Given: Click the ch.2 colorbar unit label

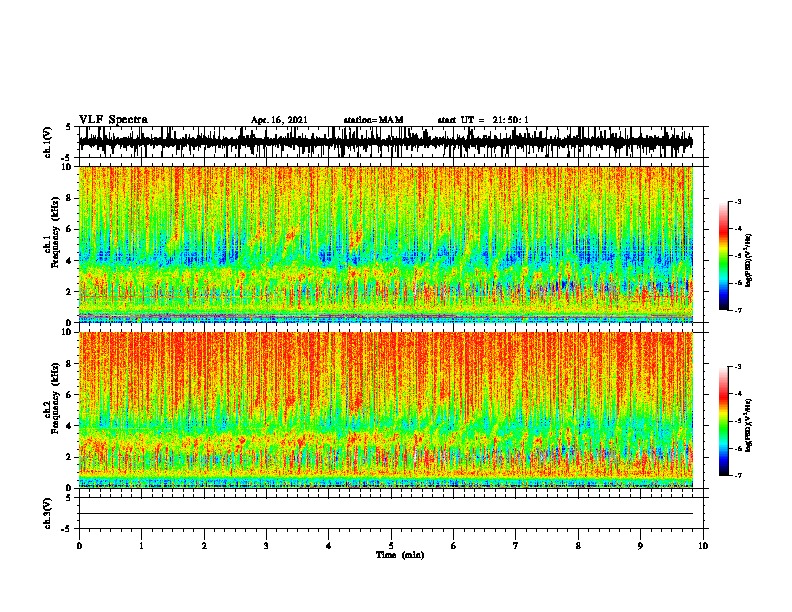Looking at the screenshot, I should (x=749, y=425).
